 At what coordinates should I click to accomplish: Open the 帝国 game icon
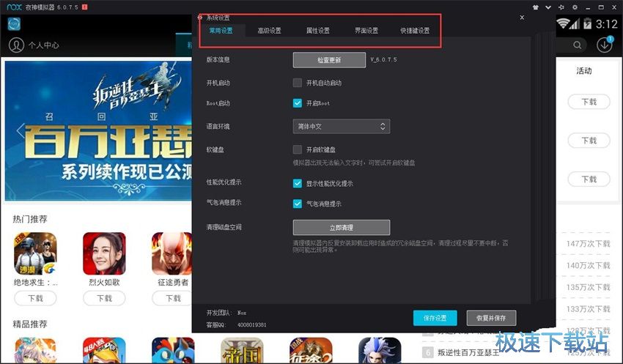pos(242,350)
